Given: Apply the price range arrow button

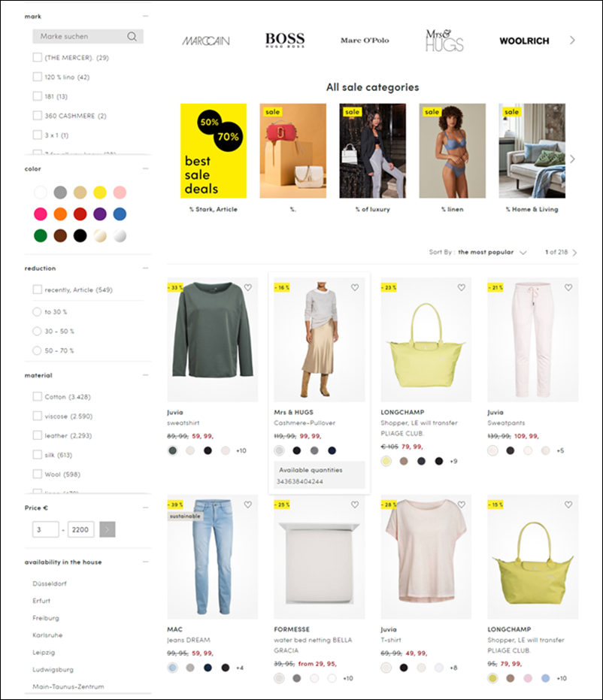Looking at the screenshot, I should click(x=107, y=529).
